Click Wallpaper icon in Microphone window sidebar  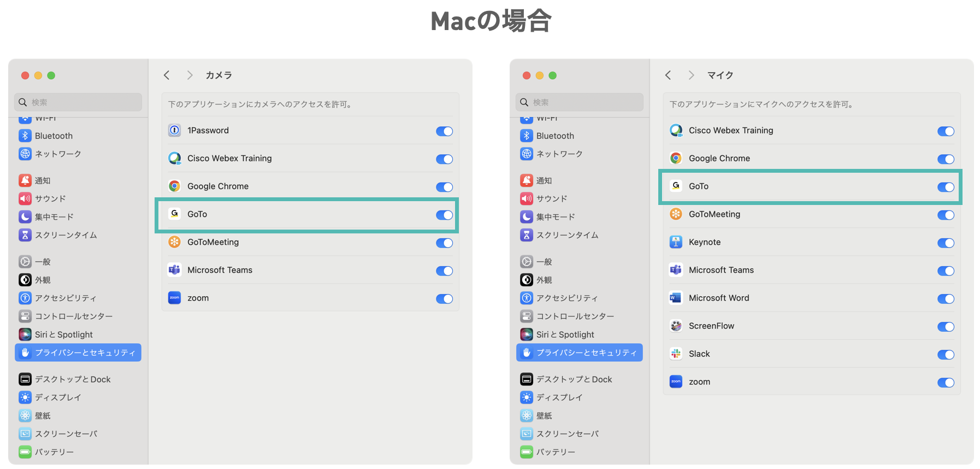(527, 415)
